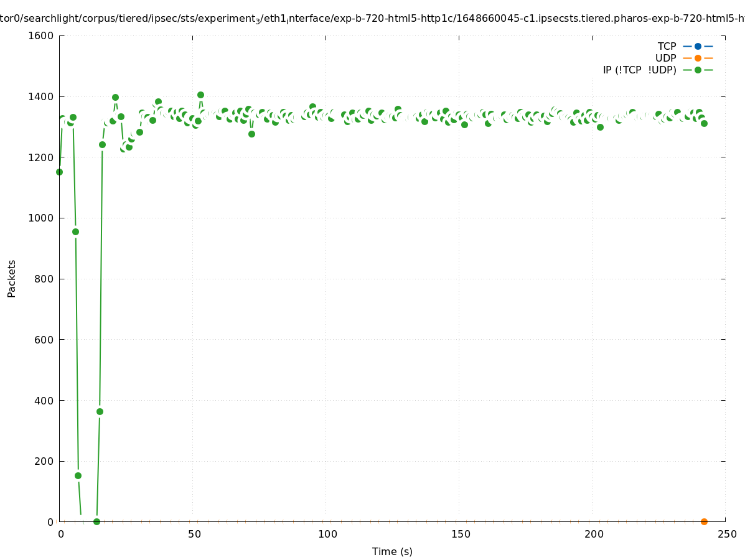The width and height of the screenshot is (745, 560).
Task: Select the green point near 955 packets
Action: pyautogui.click(x=75, y=231)
